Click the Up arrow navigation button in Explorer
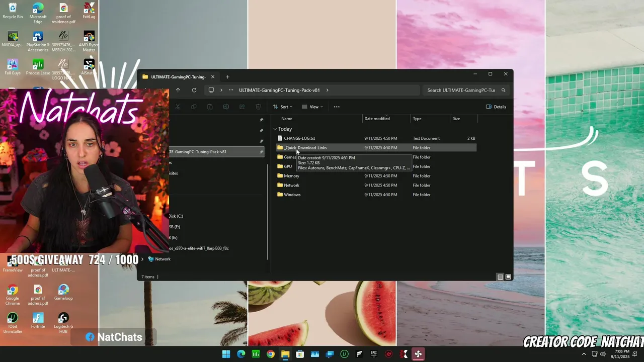Viewport: 644px width, 362px height. (x=178, y=90)
